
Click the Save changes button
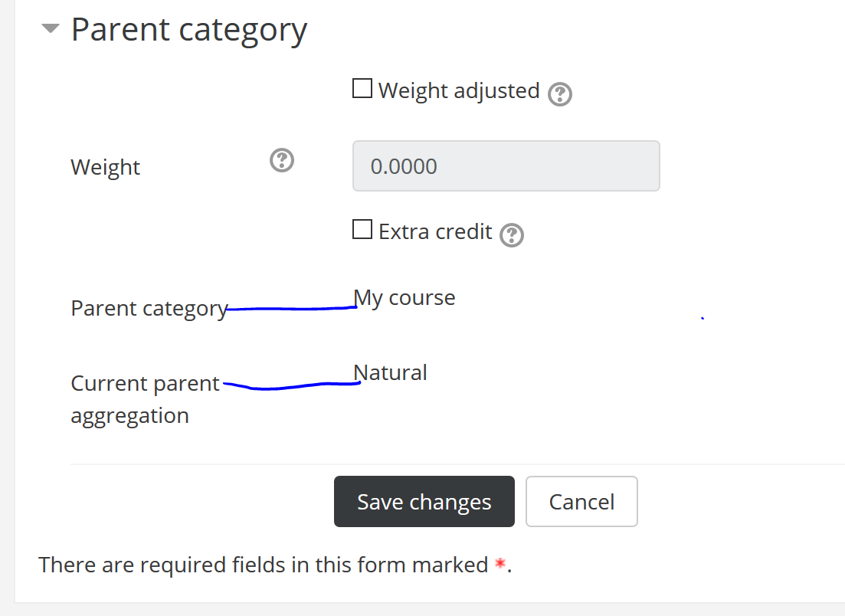tap(424, 501)
